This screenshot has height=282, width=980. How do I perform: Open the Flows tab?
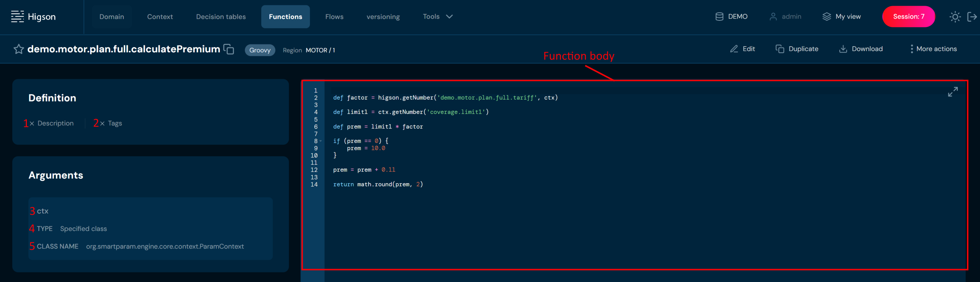[334, 17]
